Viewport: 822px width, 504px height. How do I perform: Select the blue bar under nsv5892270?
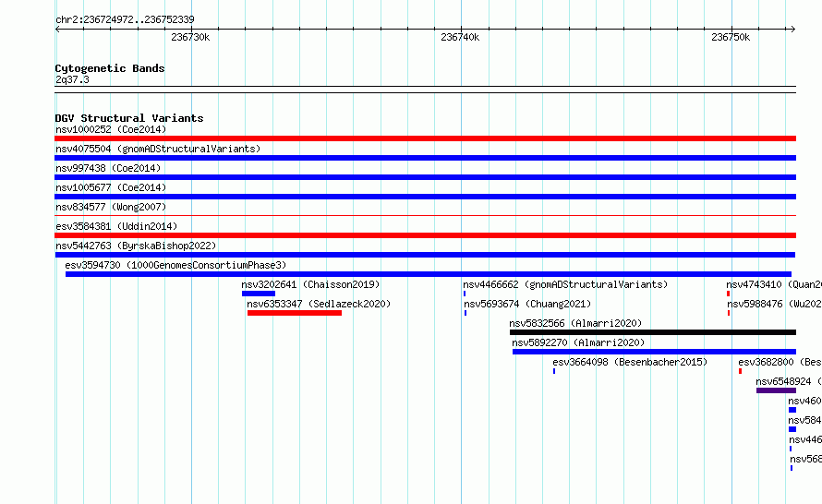coord(654,352)
